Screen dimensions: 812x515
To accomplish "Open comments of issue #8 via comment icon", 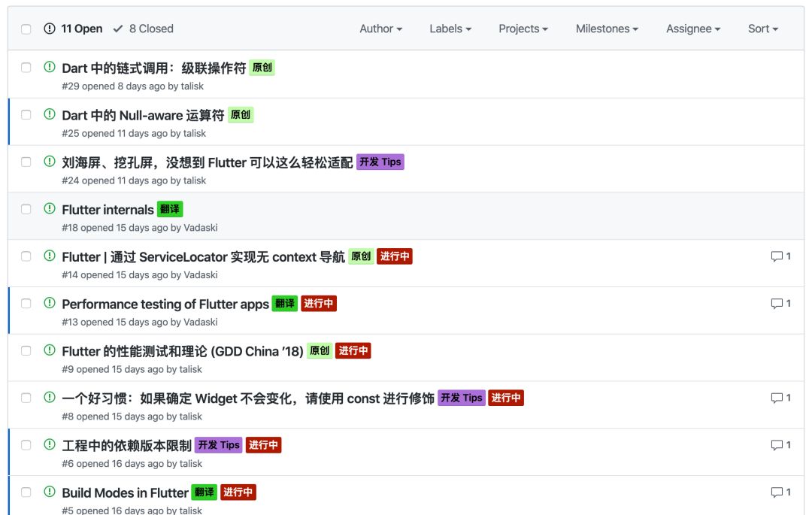I will pos(780,398).
